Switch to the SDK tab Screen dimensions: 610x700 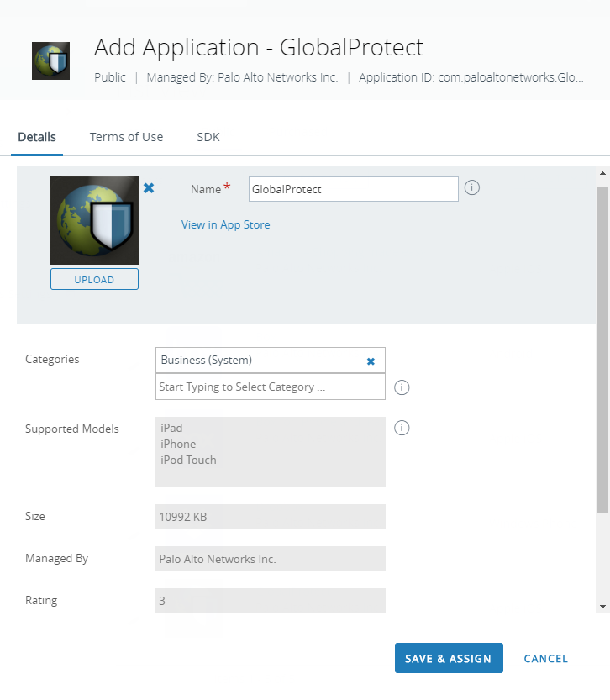208,137
